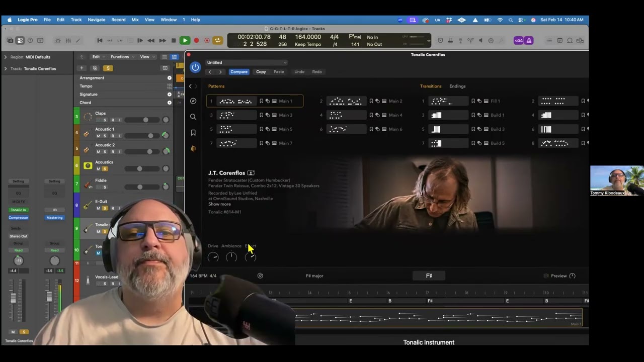Open the Untitled preset dropdown
This screenshot has width=644, height=362.
247,62
